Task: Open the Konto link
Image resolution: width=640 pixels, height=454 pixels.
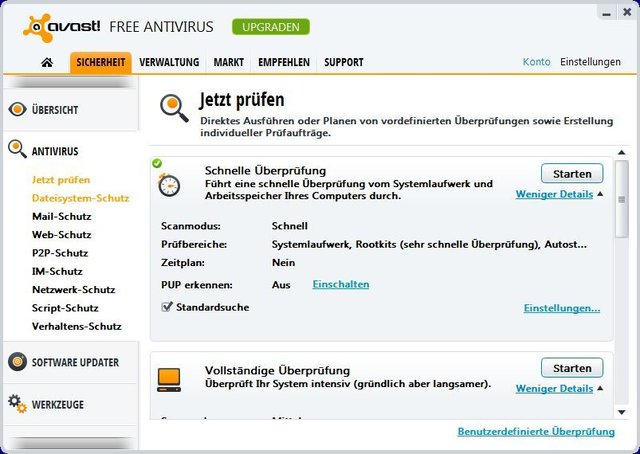Action: [536, 62]
